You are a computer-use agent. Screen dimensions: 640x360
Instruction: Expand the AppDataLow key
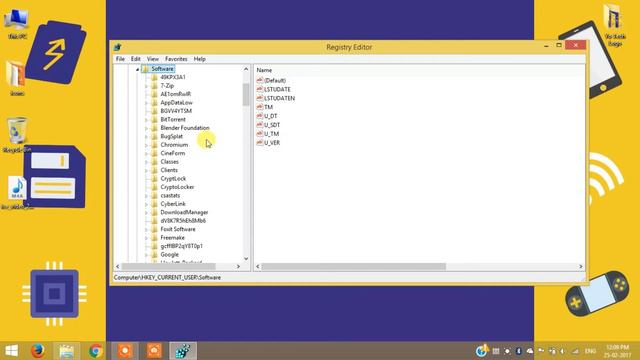click(x=146, y=103)
